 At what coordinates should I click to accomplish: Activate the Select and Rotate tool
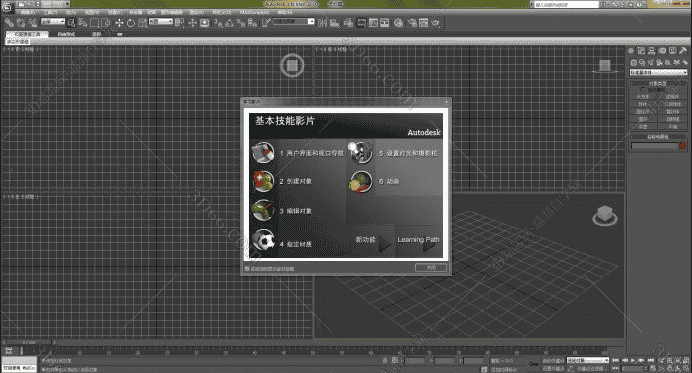coord(131,23)
